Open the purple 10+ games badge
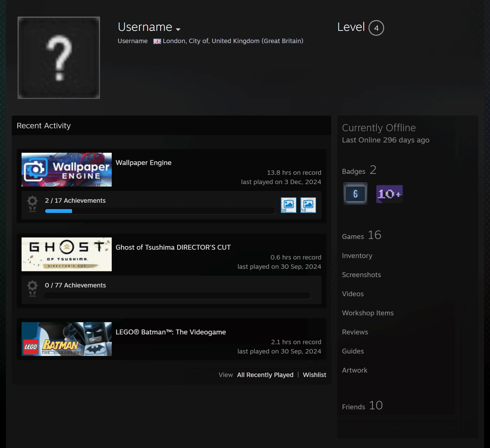The image size is (490, 448). 389,194
